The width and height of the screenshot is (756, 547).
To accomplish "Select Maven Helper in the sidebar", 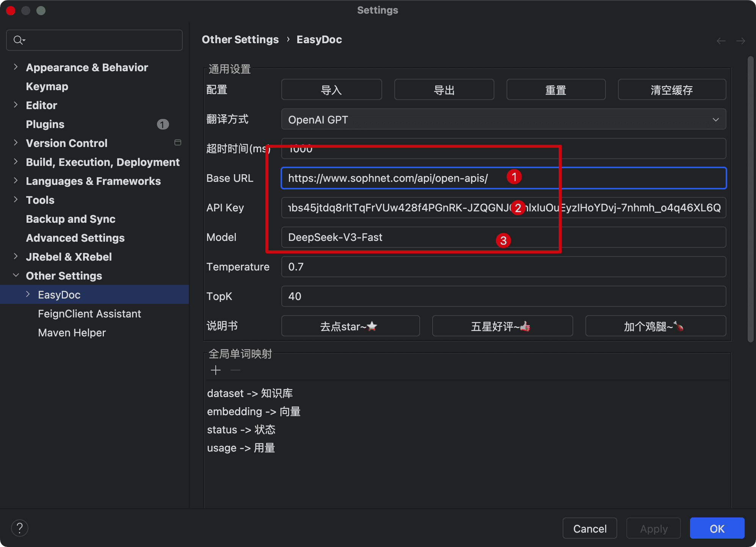I will click(72, 333).
